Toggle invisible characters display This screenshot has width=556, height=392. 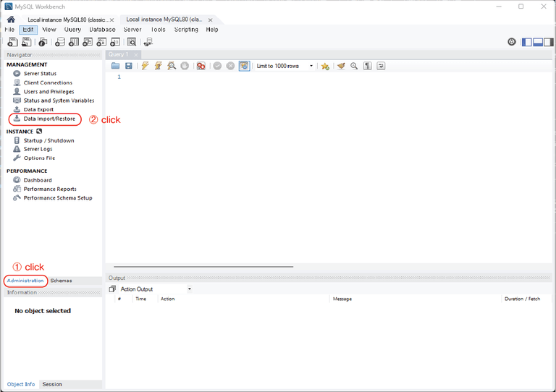(x=367, y=66)
